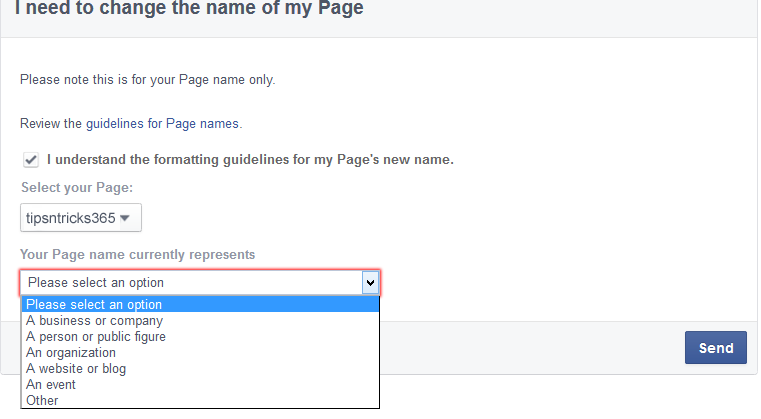Viewport: 761px width, 419px height.
Task: Click the 'Select your Page:' label
Action: (77, 188)
